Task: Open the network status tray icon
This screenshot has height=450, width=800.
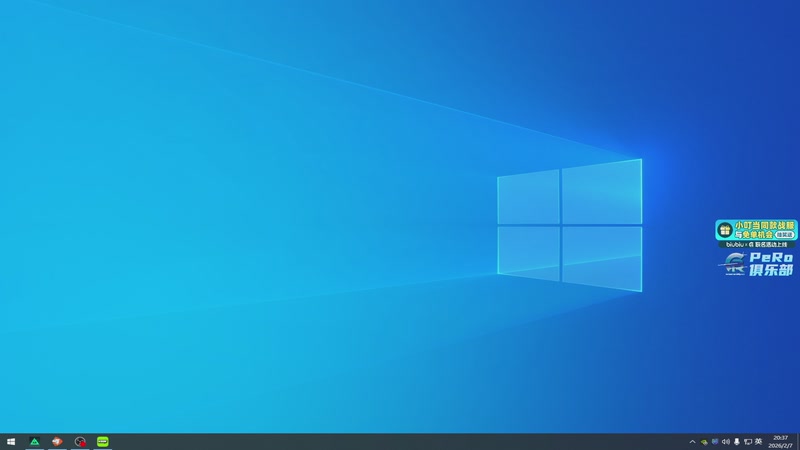Action: 747,442
